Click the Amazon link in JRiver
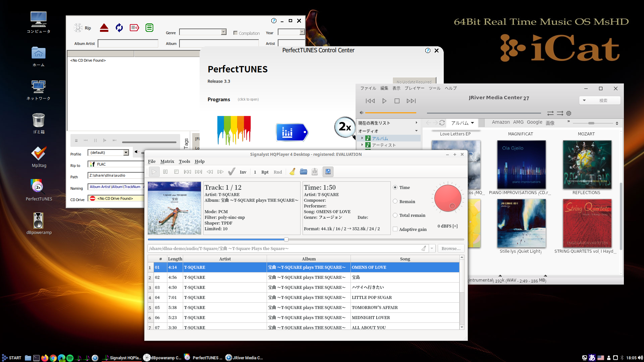 (501, 122)
